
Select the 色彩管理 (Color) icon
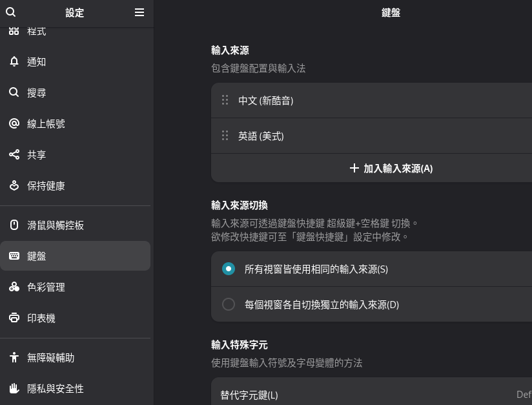pos(14,287)
